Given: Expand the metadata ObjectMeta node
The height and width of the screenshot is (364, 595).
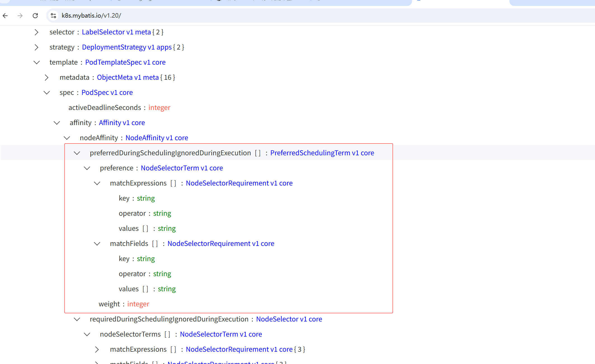Looking at the screenshot, I should click(46, 78).
